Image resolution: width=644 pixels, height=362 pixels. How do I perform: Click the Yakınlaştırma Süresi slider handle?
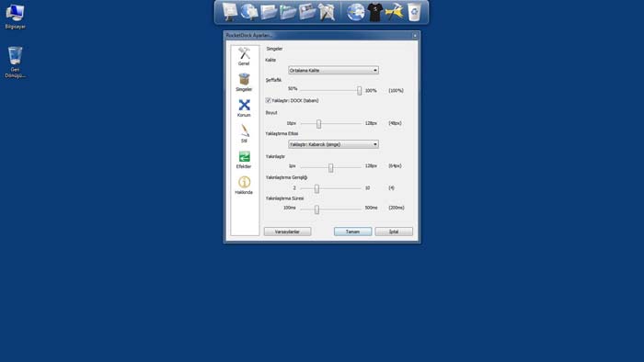[316, 209]
